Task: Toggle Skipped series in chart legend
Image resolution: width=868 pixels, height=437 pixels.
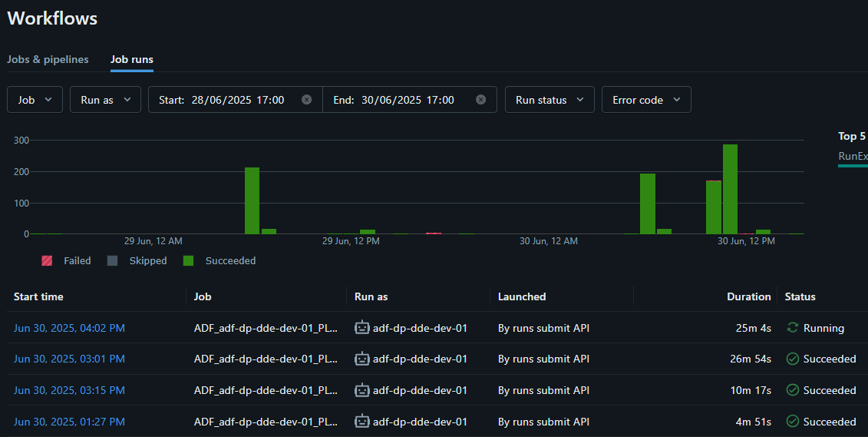Action: 137,261
